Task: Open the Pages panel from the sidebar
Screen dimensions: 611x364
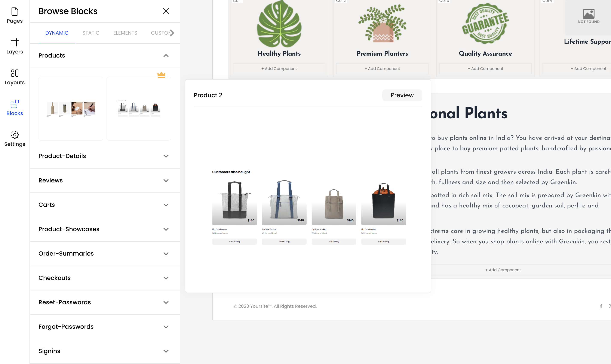Action: pos(15,15)
